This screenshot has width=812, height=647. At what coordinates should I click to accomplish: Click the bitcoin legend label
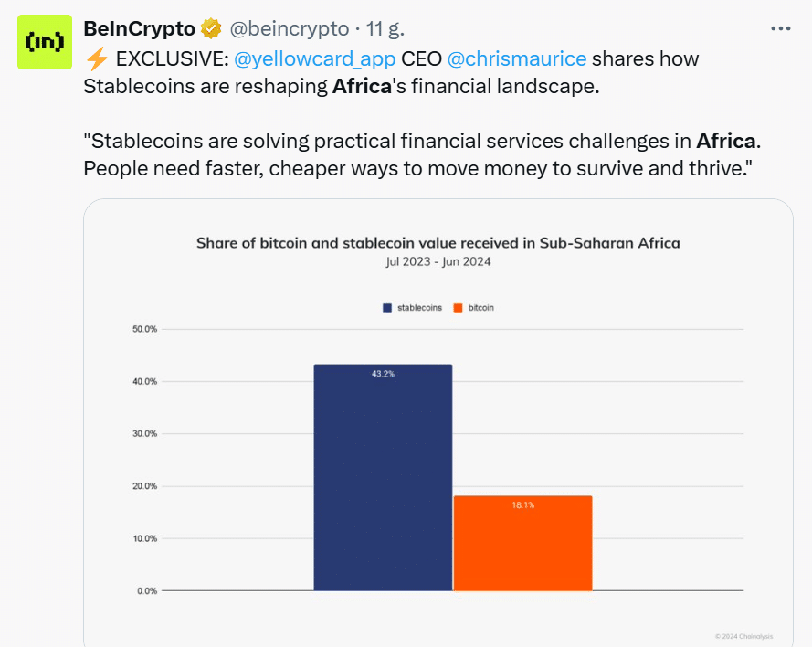click(481, 308)
